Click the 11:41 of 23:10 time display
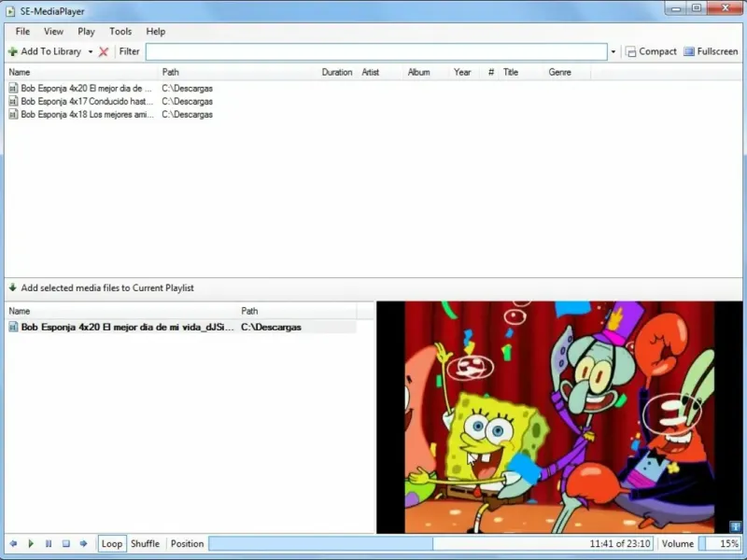Screen dimensions: 747x560 pyautogui.click(x=619, y=544)
